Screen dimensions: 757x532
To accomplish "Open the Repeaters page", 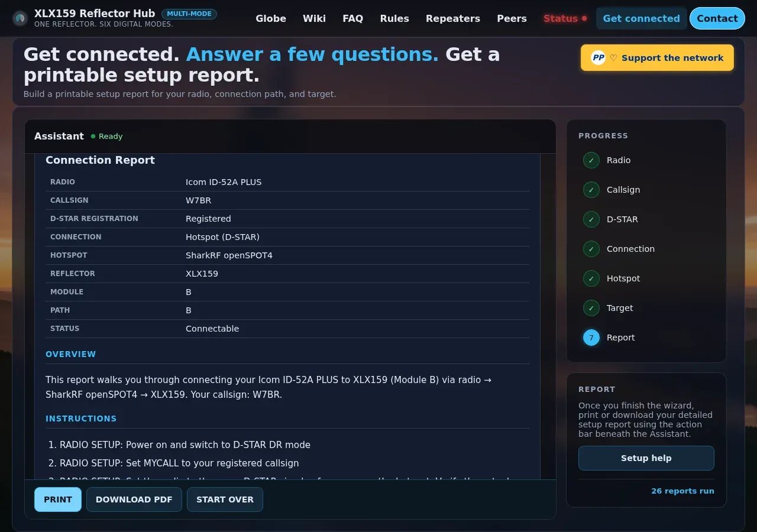I will (x=453, y=18).
